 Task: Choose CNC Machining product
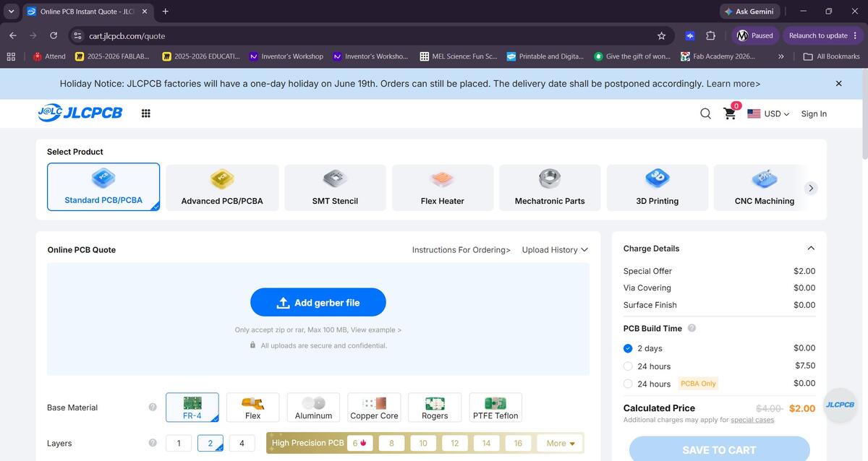tap(765, 188)
